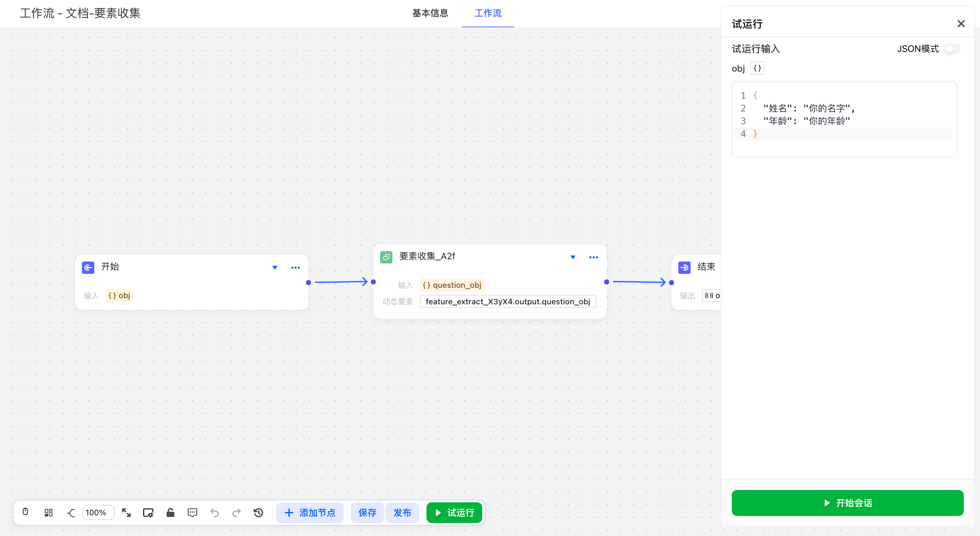Select the 工作流 tab
980x536 pixels.
(488, 13)
